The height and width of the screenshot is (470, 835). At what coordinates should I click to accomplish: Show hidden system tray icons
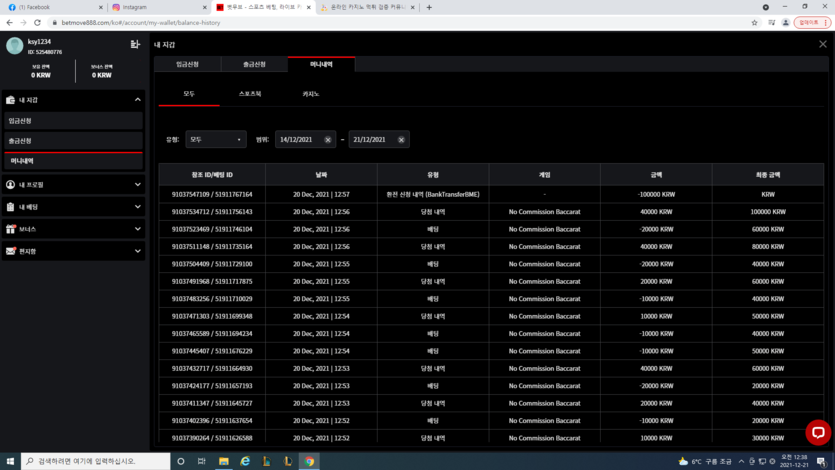click(741, 461)
